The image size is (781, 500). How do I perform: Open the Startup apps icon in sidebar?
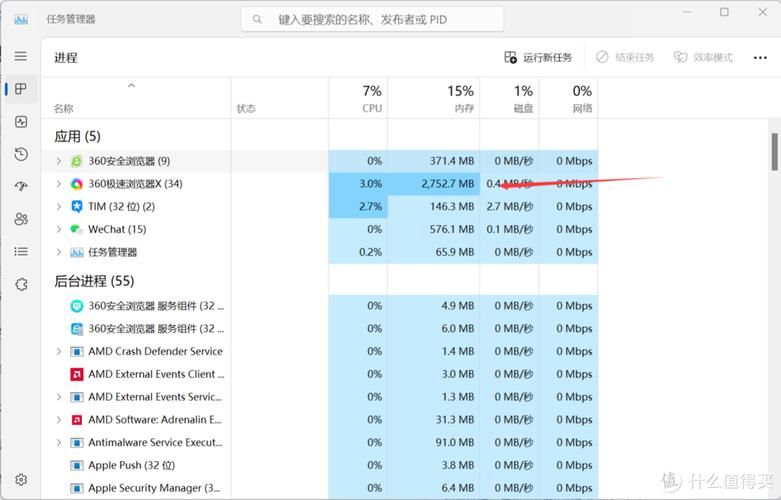click(21, 186)
